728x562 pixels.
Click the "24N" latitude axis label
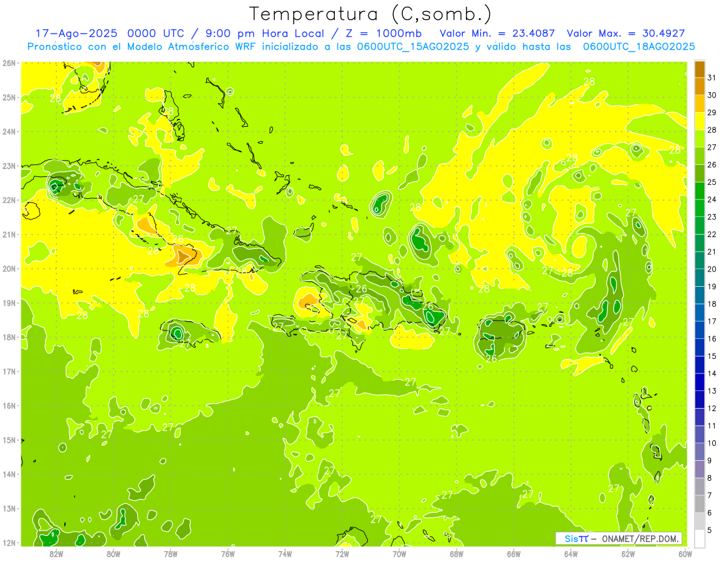[x=8, y=132]
